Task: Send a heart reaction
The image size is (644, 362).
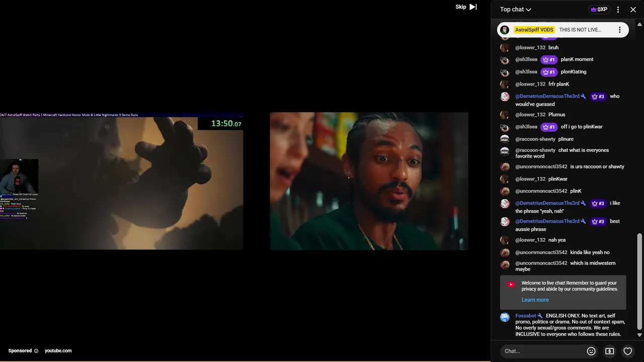Action: click(x=627, y=351)
